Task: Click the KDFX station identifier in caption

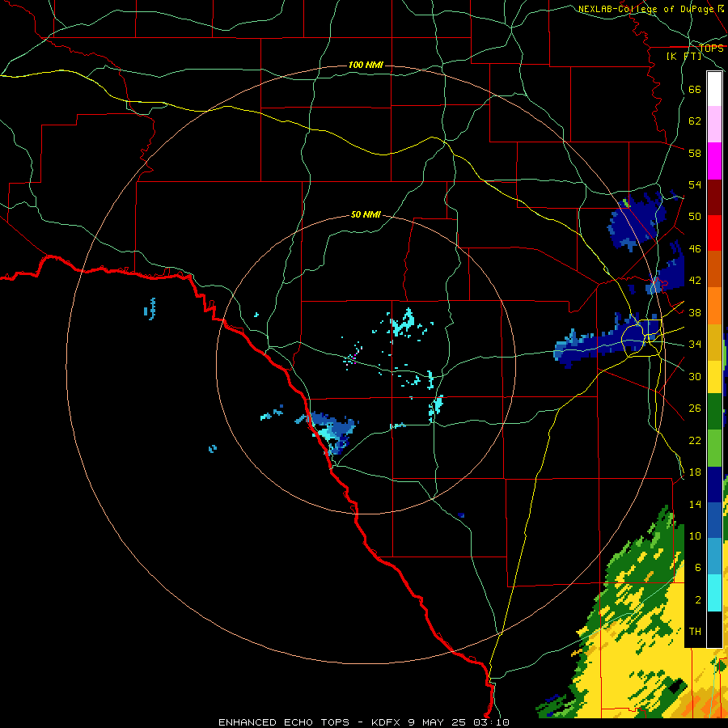Action: pos(385,722)
